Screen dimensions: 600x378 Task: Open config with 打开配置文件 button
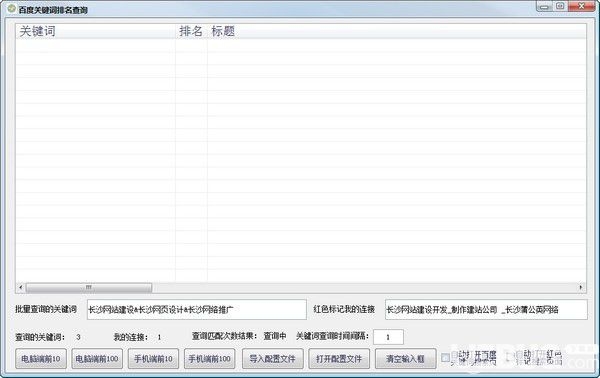click(x=339, y=359)
